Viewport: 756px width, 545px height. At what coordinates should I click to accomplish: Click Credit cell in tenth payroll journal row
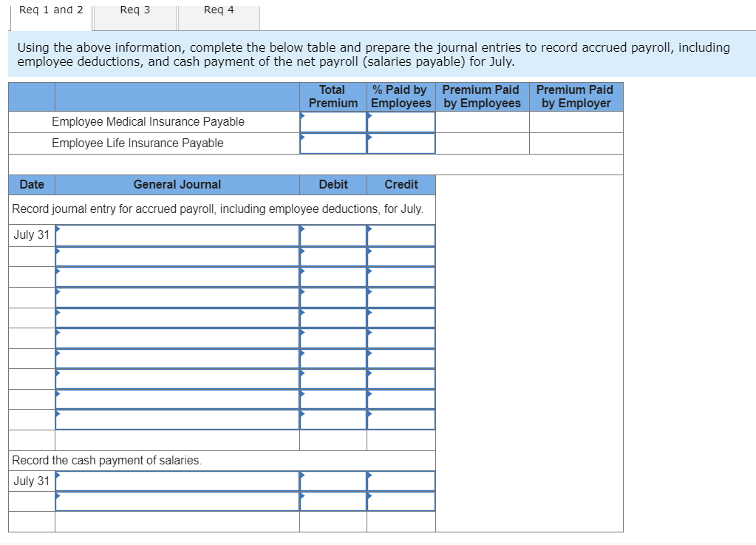401,419
